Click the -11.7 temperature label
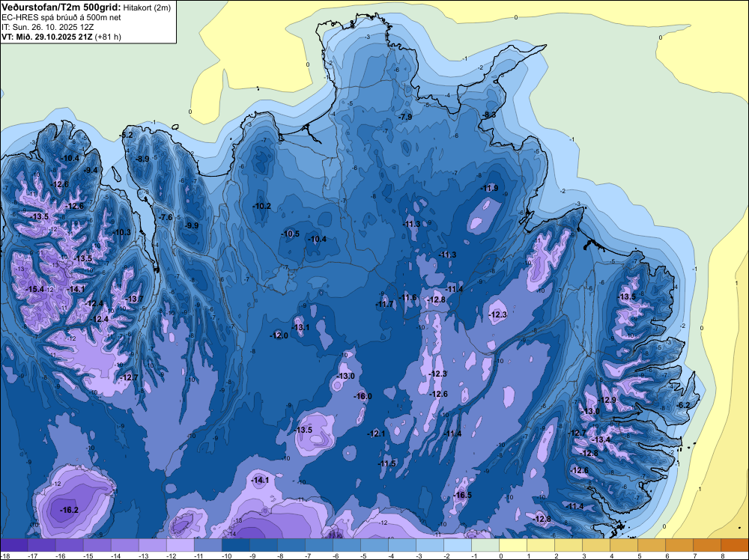Screen dimensions: 749x560 (384, 304)
